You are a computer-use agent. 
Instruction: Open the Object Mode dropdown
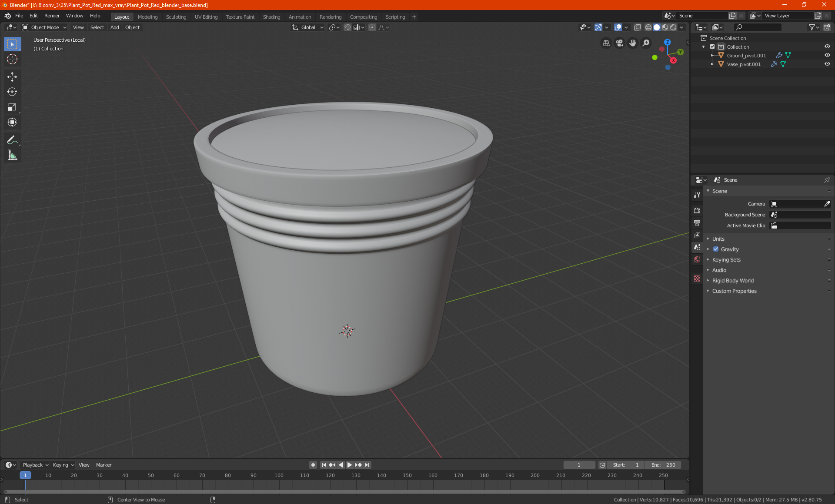point(44,27)
